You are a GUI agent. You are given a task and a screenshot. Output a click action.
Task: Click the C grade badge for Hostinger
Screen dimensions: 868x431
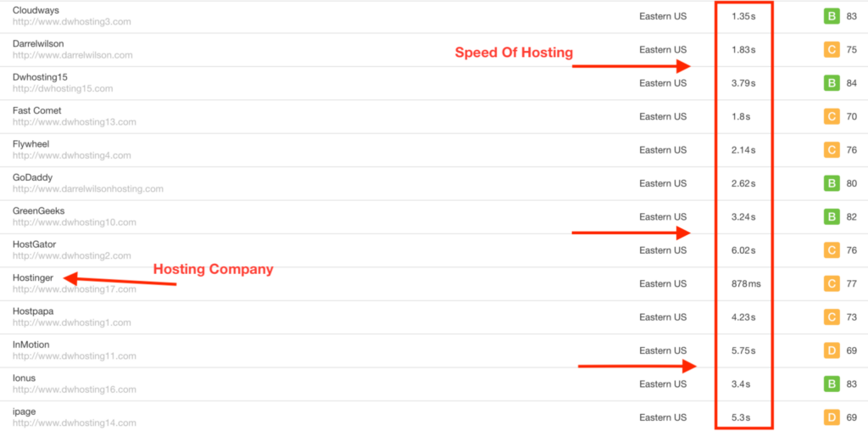(x=831, y=283)
